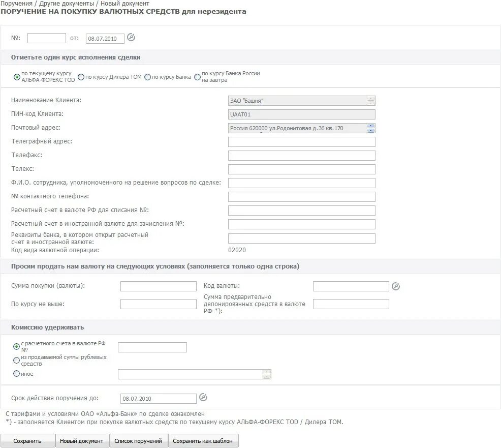The height and width of the screenshot is (448, 501).
Task: Select по курсу Банка России на завтра
Action: tap(198, 77)
